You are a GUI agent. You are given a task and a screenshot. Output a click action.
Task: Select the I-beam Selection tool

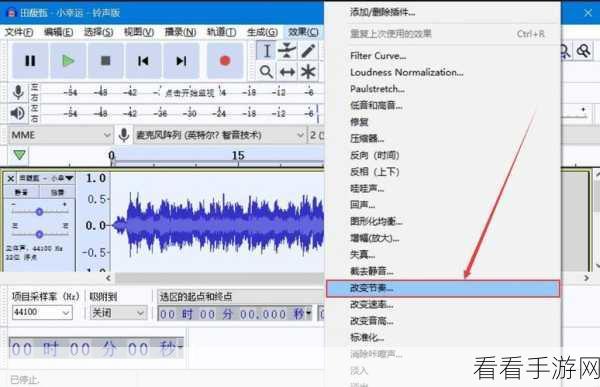[x=267, y=51]
